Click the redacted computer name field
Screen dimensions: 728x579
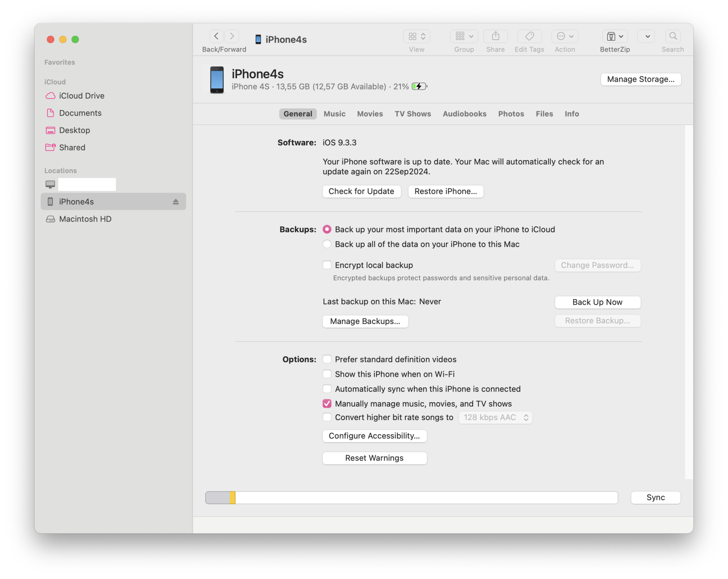coord(87,184)
